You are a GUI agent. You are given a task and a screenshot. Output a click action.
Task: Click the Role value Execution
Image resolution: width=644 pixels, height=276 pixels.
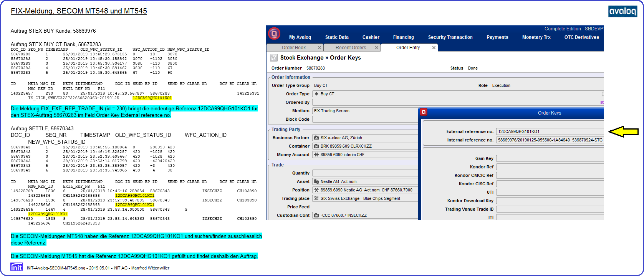[501, 85]
